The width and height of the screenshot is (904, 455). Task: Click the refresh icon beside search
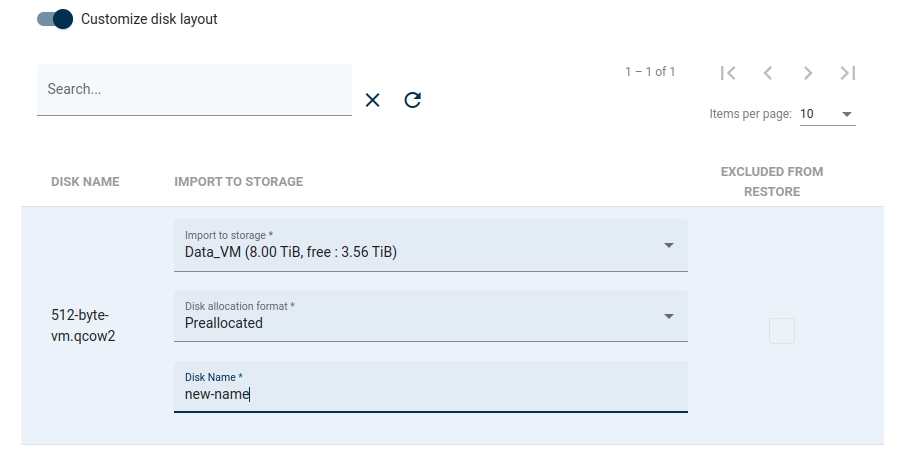(413, 100)
